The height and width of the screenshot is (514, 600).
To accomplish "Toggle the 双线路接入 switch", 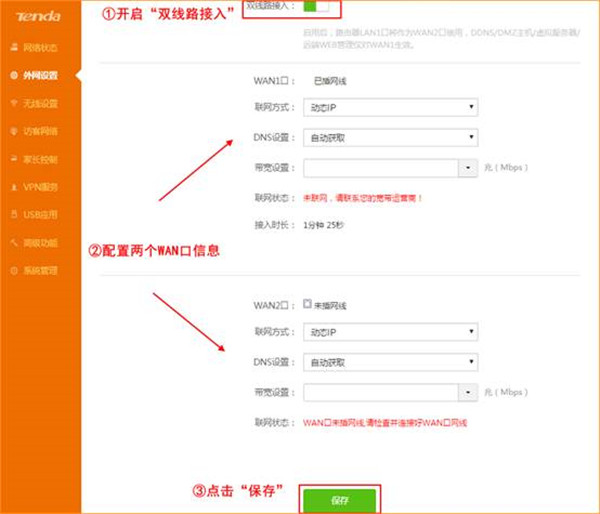I will 316,7.
